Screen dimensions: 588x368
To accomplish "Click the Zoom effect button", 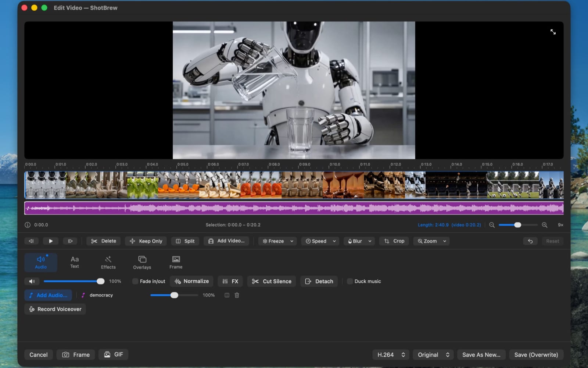I will (427, 241).
